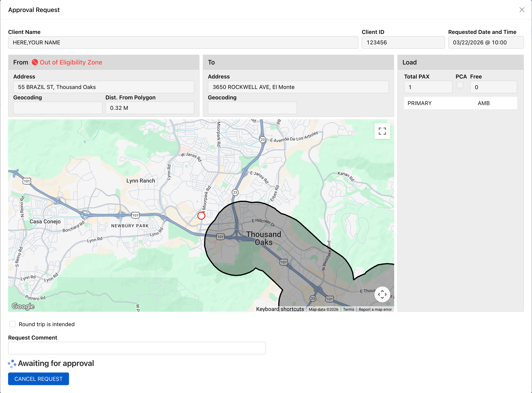532x393 pixels.
Task: Click the Kanan Rd map label
Action: pos(346,176)
